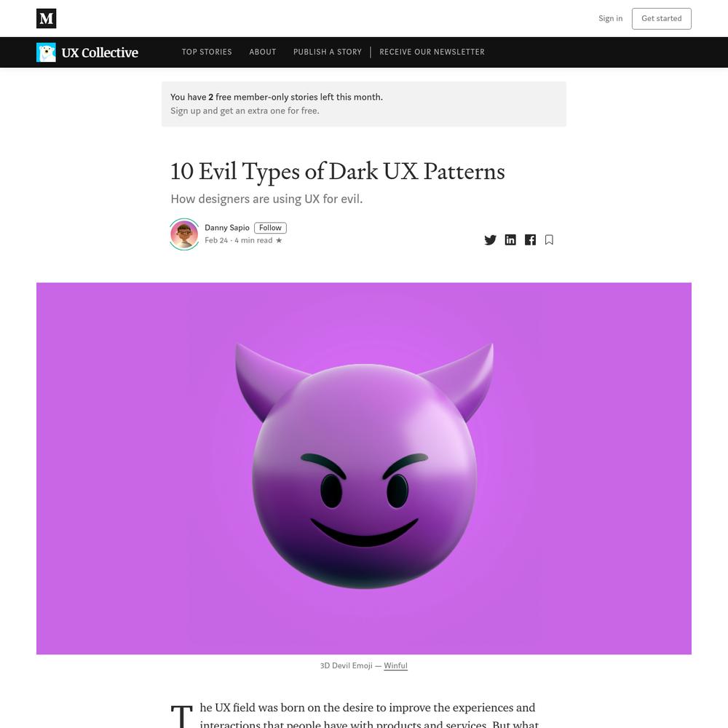
Task: Click the Sign in link
Action: coord(610,19)
